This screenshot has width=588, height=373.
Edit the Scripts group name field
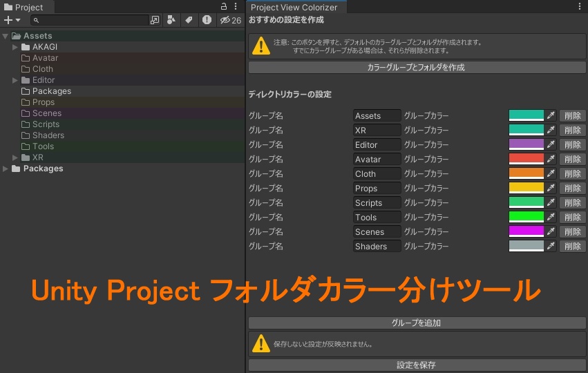pos(377,203)
